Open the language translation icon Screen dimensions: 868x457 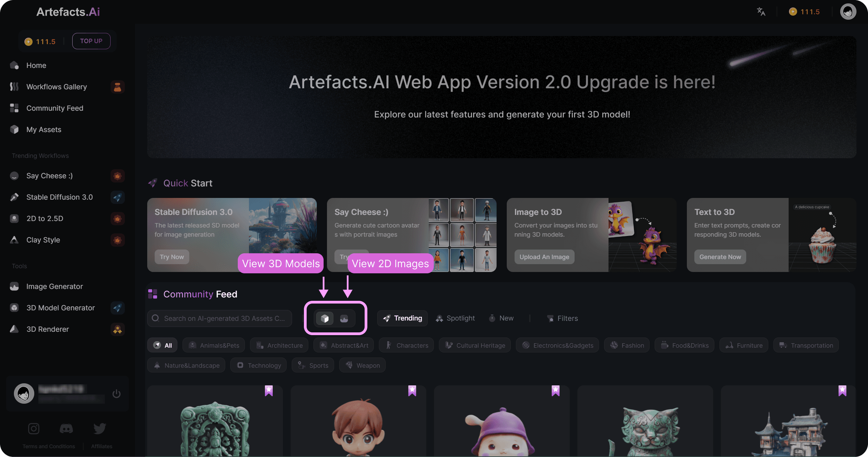[761, 12]
